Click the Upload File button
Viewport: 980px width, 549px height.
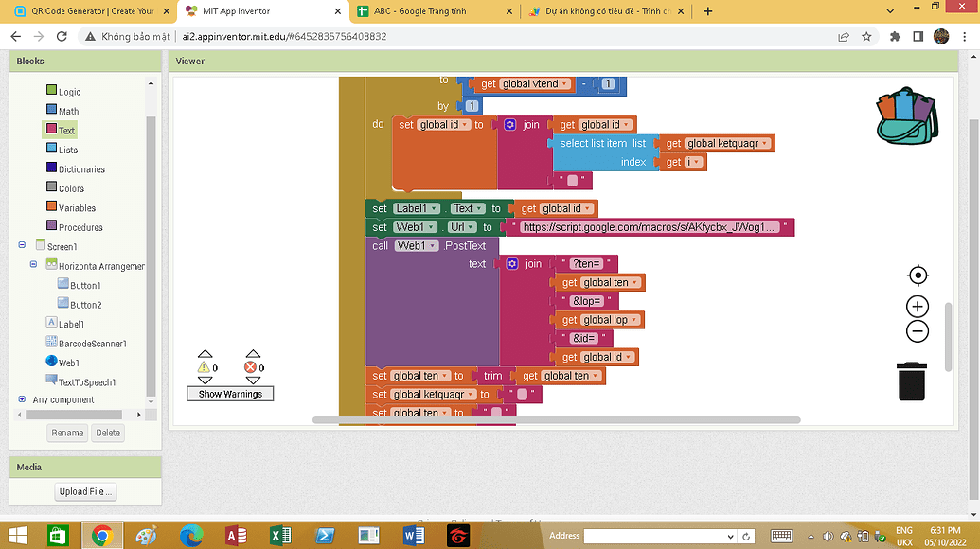click(86, 491)
